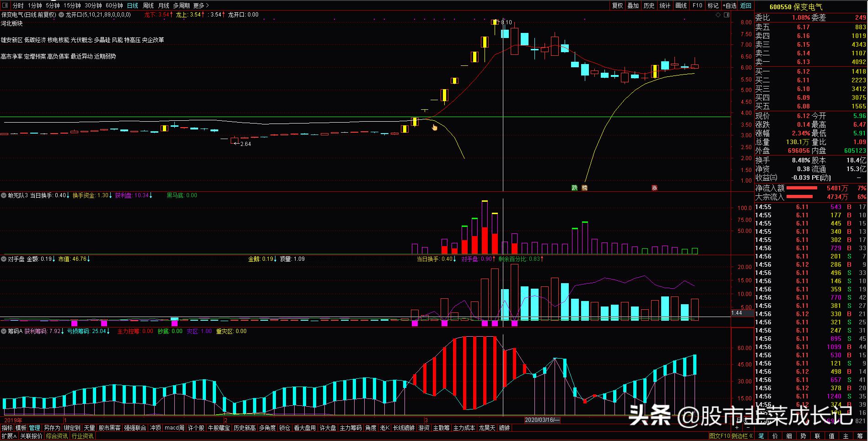Toggle the side panel icon beside the diamond

[x=727, y=15]
